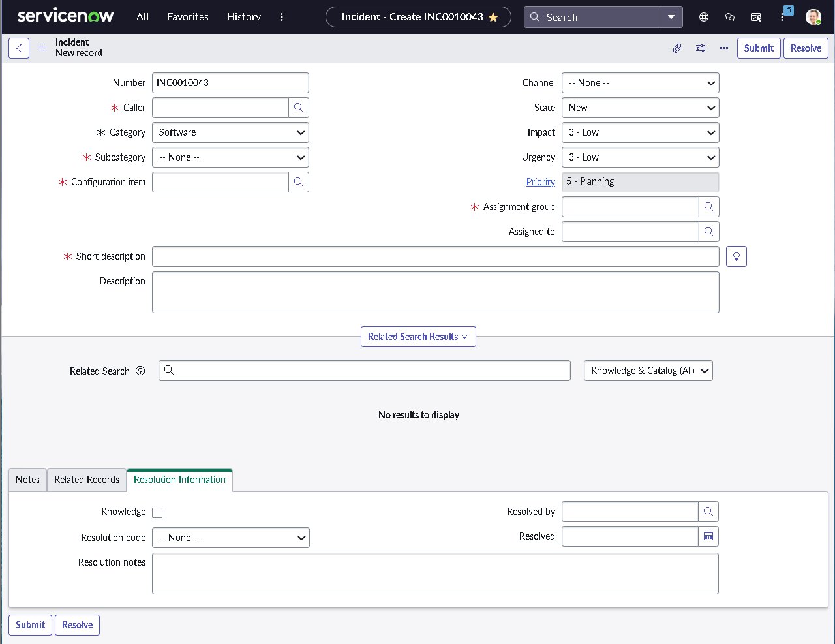This screenshot has width=835, height=644.
Task: Submit the new incident record
Action: [x=758, y=48]
